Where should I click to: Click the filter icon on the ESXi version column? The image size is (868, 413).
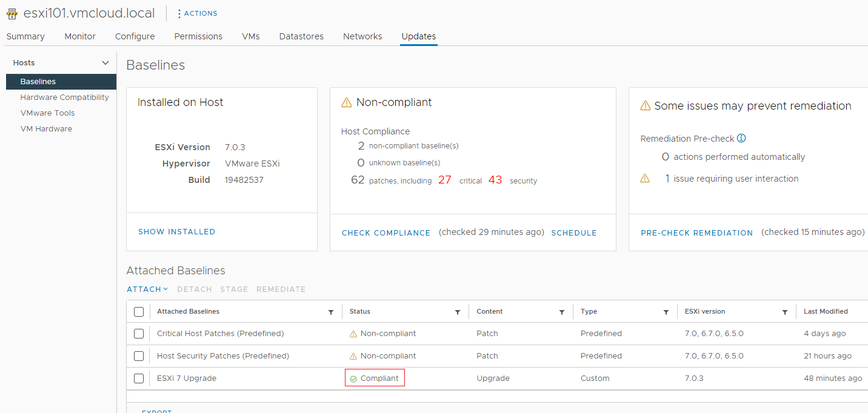(786, 311)
